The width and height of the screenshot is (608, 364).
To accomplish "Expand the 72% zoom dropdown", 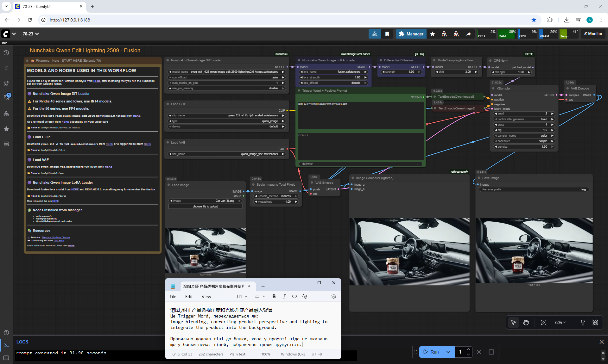I will [x=560, y=322].
